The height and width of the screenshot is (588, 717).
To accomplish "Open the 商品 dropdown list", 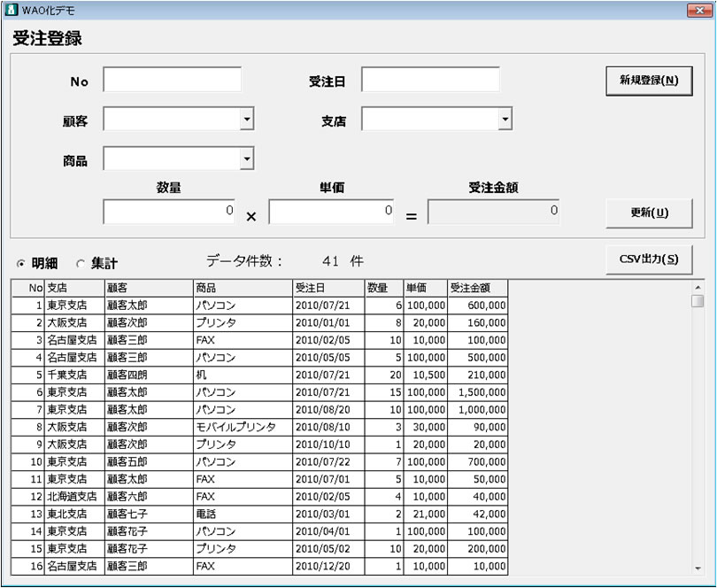I will 246,159.
